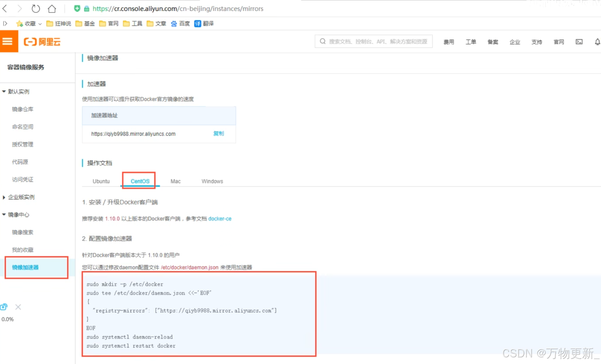Open 企业 in the top navigation
This screenshot has width=601, height=364.
[515, 42]
